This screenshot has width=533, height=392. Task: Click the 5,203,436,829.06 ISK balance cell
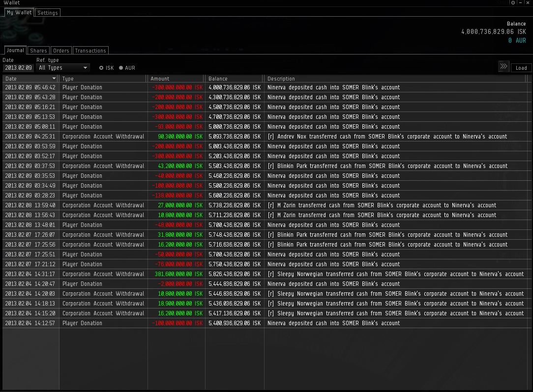tap(235, 156)
